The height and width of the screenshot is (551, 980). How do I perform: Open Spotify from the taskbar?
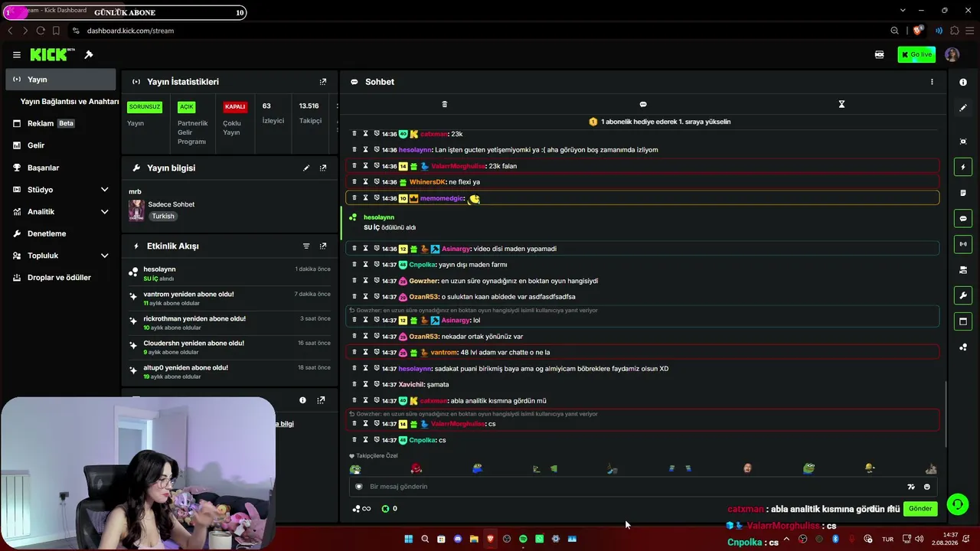(523, 539)
